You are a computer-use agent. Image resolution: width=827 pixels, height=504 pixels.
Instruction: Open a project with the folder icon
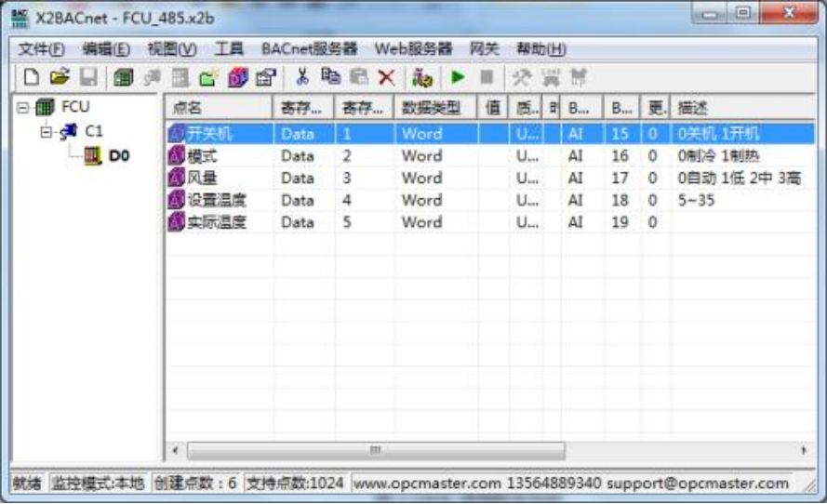(x=60, y=77)
